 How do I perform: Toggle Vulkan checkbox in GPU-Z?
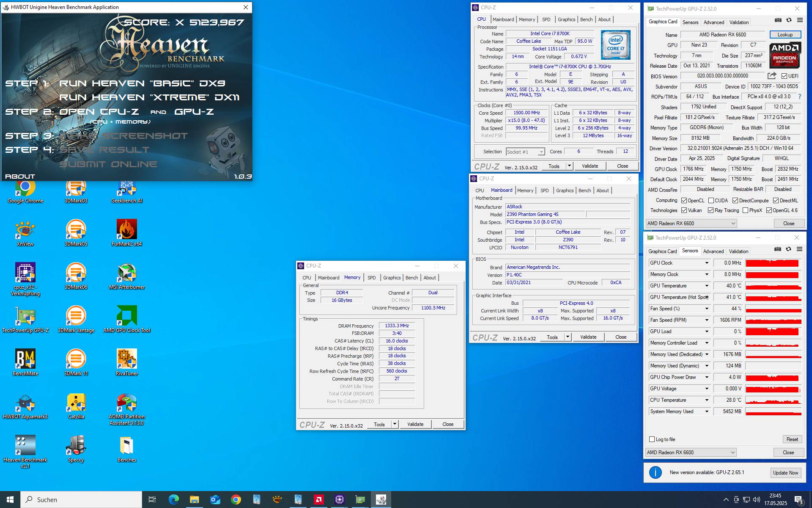point(684,210)
